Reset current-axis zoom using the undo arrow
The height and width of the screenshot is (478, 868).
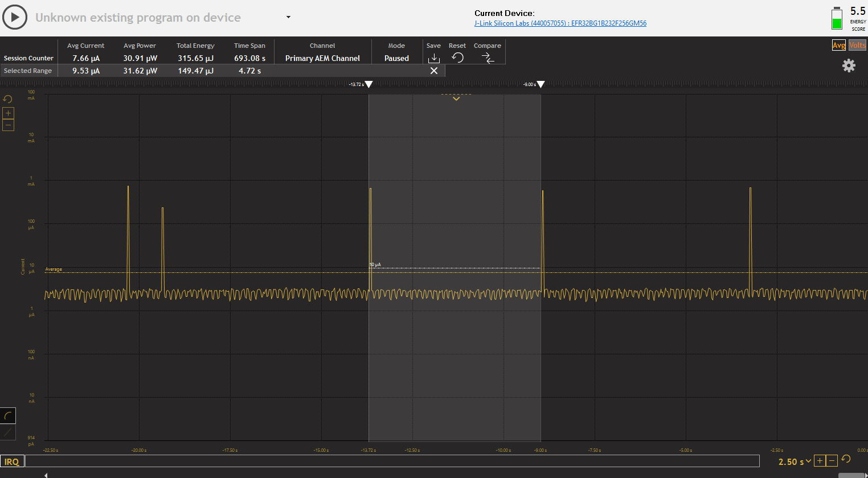click(7, 99)
